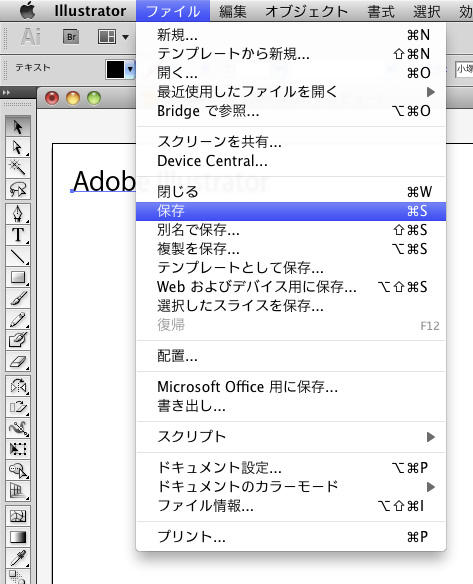Click the Adobe text on the artboard

(x=104, y=181)
